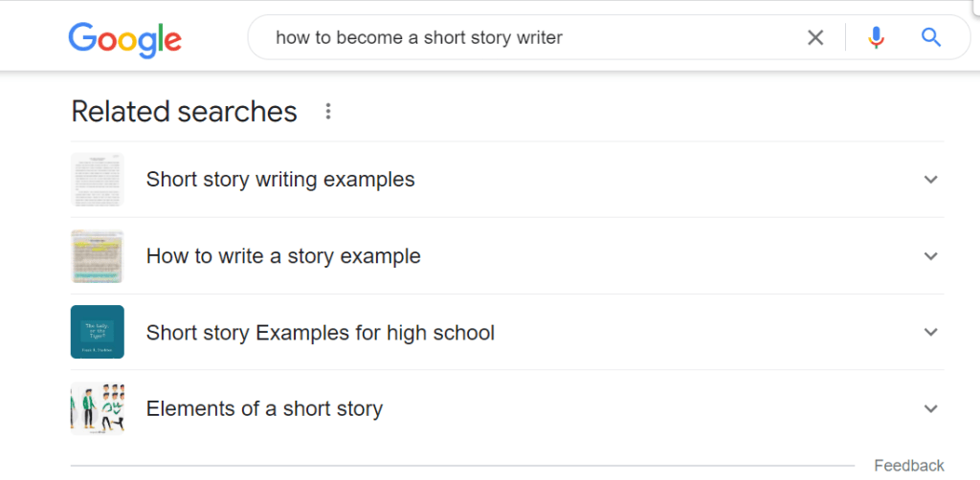
Task: Click the Elements of a short story thumbnail
Action: tap(98, 409)
